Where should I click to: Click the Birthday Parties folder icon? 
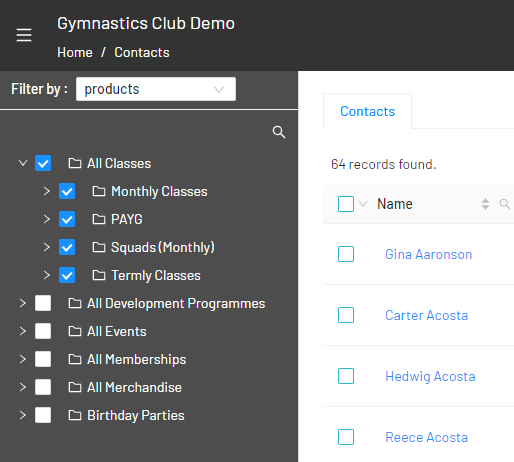pos(75,415)
